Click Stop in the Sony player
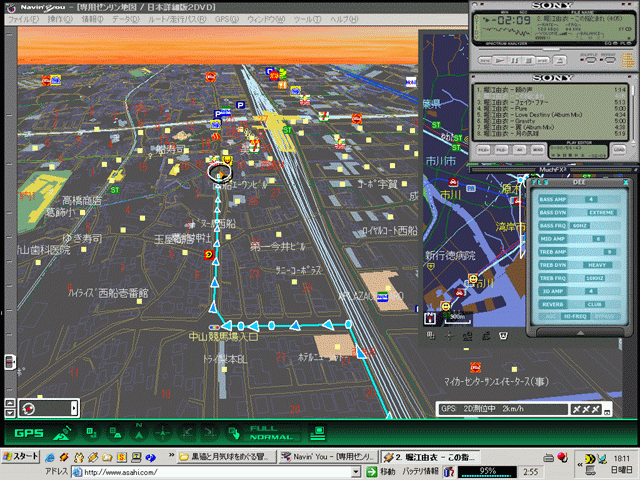 tap(529, 60)
